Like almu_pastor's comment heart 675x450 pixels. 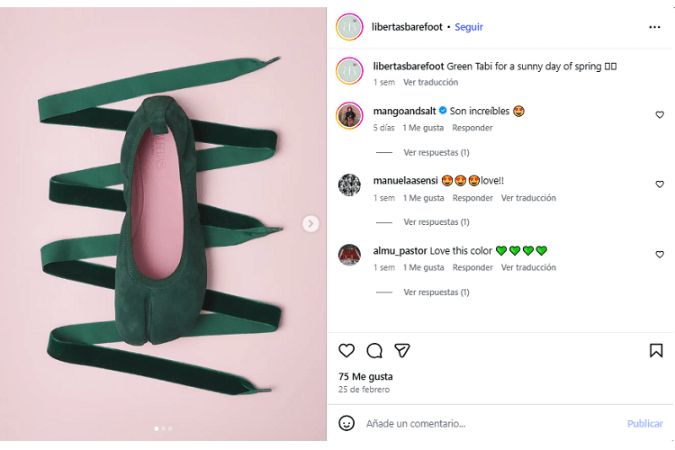tap(659, 255)
